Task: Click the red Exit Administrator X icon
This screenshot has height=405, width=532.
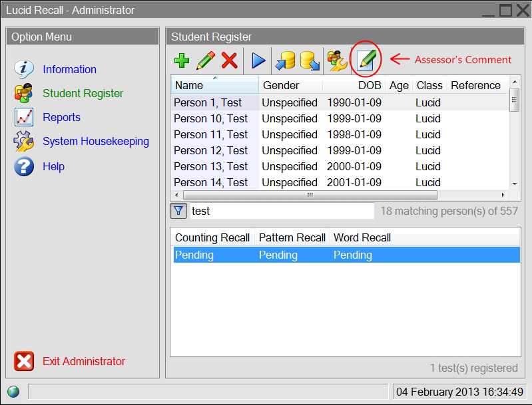Action: [x=24, y=361]
